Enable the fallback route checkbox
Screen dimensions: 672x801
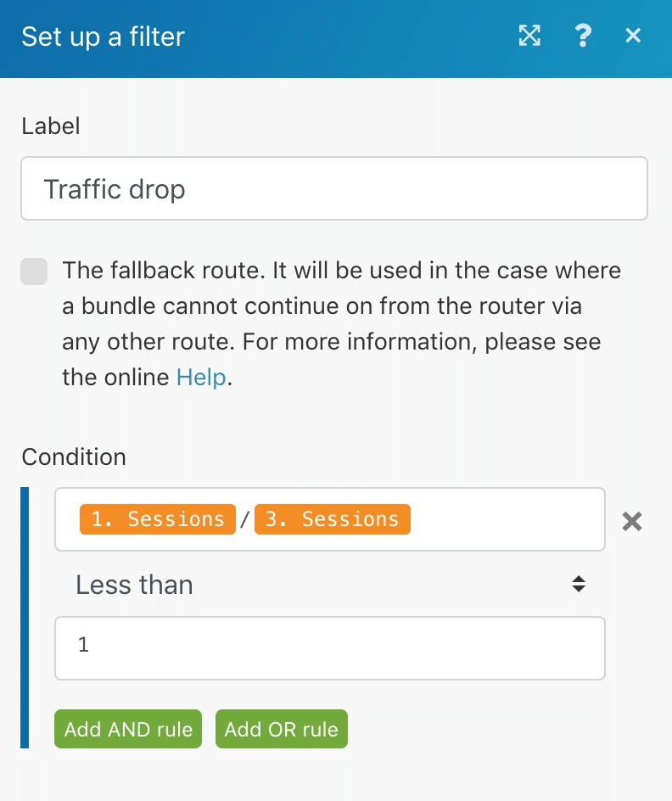click(34, 272)
